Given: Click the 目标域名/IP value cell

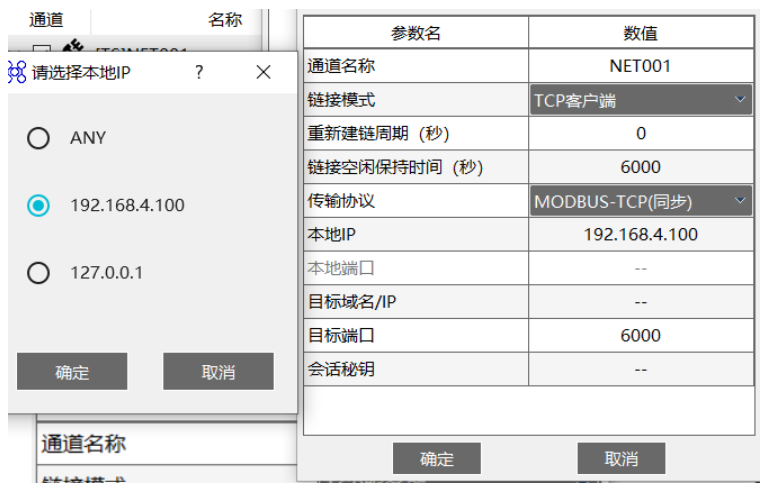Looking at the screenshot, I should click(x=641, y=302).
